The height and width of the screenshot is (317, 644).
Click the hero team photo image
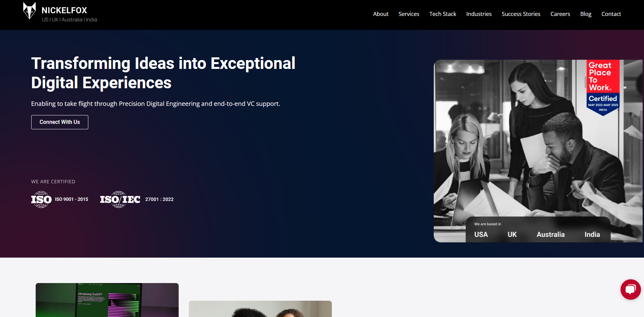click(538, 151)
